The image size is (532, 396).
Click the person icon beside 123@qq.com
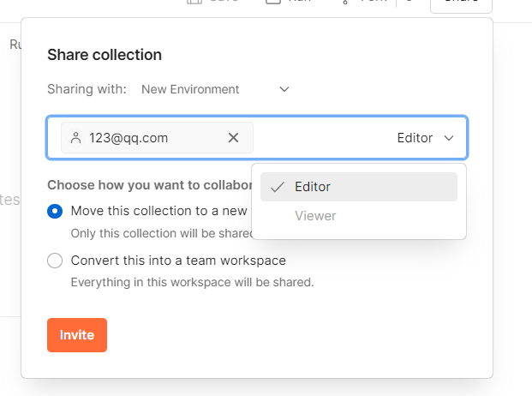(x=76, y=138)
